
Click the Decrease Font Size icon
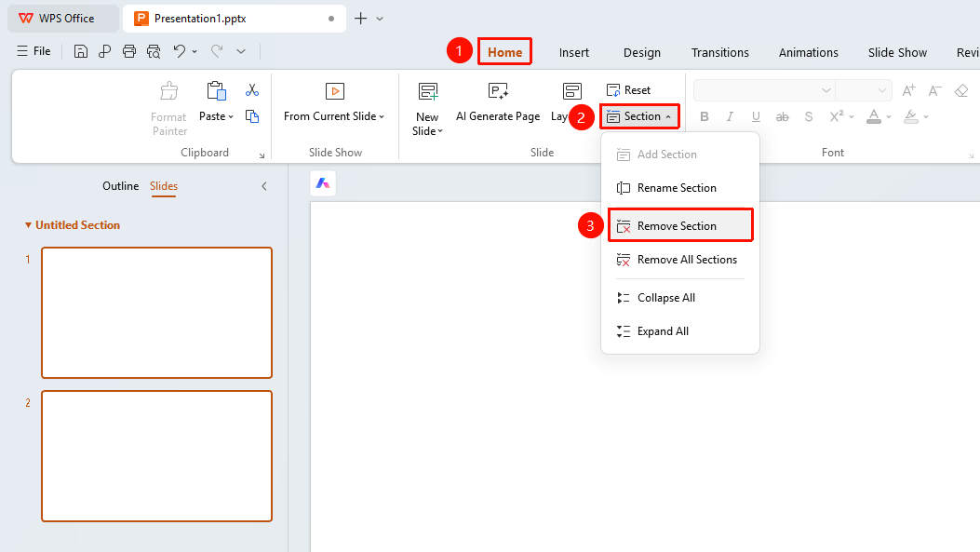[935, 90]
